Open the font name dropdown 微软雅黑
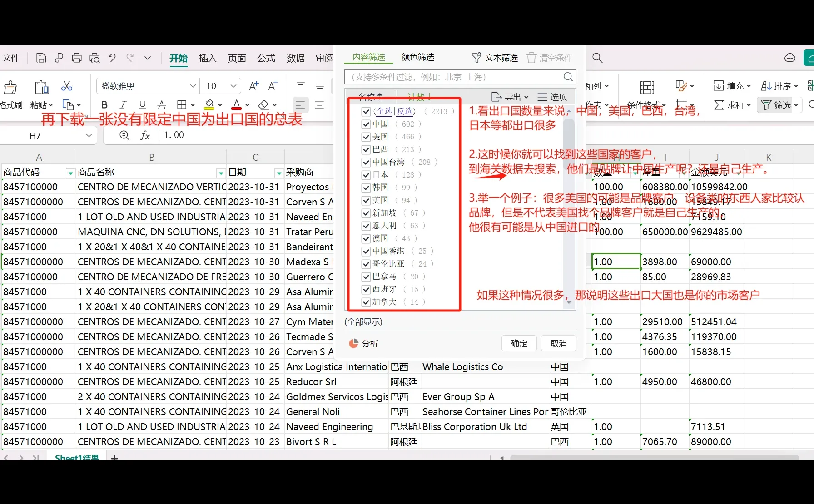The width and height of the screenshot is (814, 504). 193,85
